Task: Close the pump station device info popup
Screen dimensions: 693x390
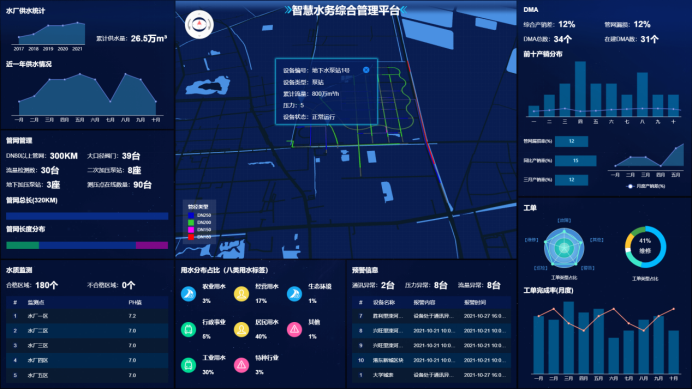Action: tap(366, 70)
